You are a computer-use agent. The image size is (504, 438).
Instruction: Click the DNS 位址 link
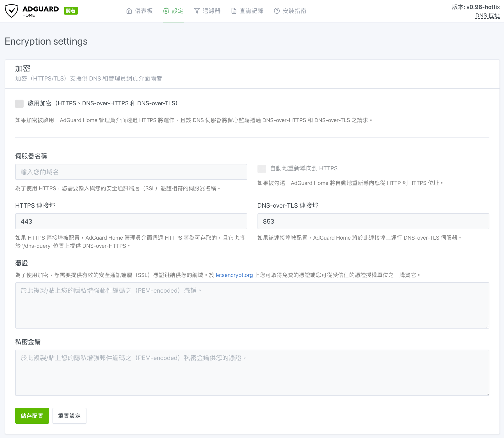487,16
